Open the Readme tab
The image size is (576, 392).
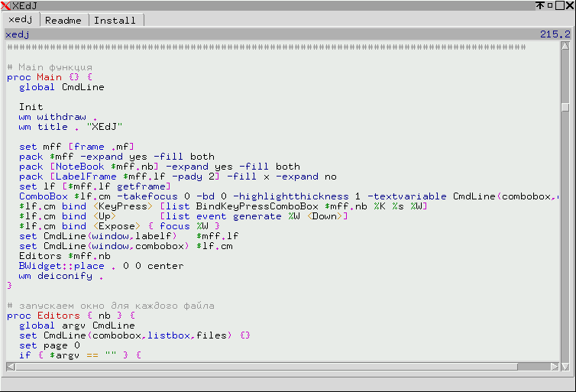(63, 20)
